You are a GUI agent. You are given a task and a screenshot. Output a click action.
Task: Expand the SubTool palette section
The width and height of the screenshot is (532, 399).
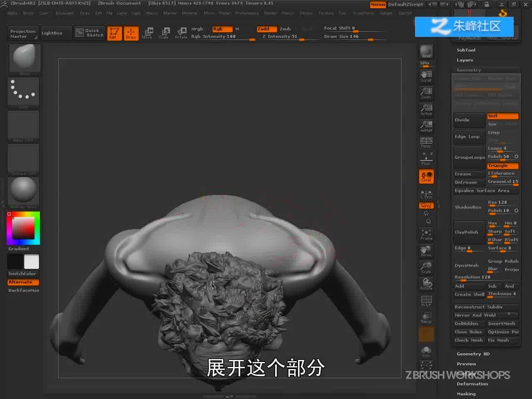466,50
